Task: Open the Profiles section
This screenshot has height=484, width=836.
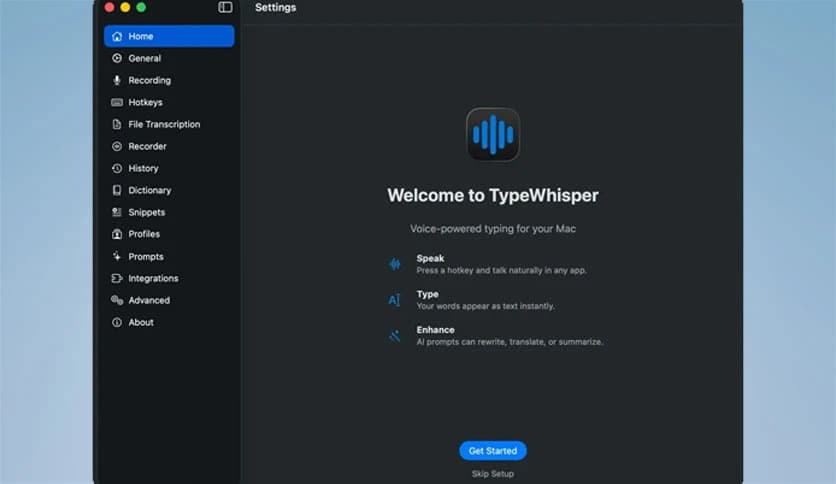Action: pyautogui.click(x=169, y=234)
